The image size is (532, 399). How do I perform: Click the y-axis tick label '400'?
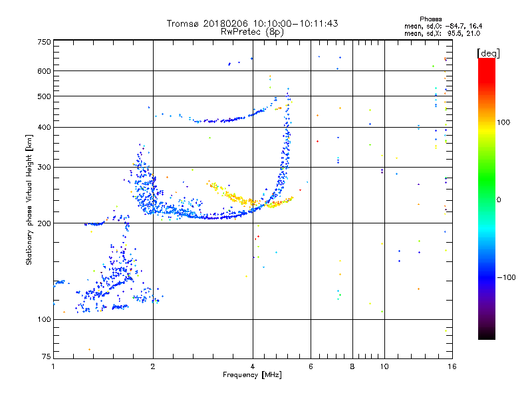coord(44,127)
